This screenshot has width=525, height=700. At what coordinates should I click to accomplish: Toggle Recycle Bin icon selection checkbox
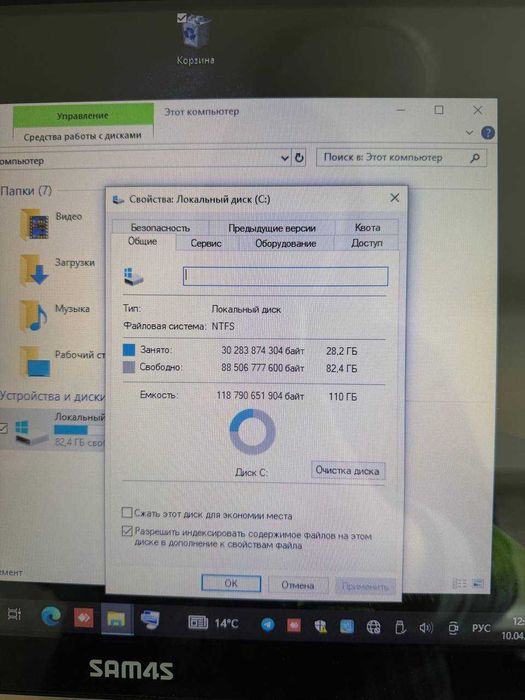181,17
